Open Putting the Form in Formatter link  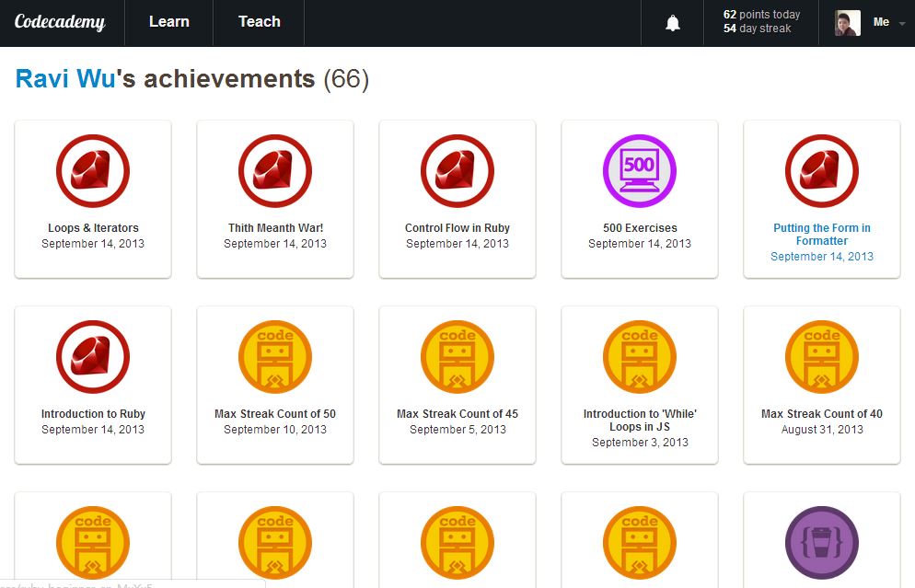coord(821,235)
